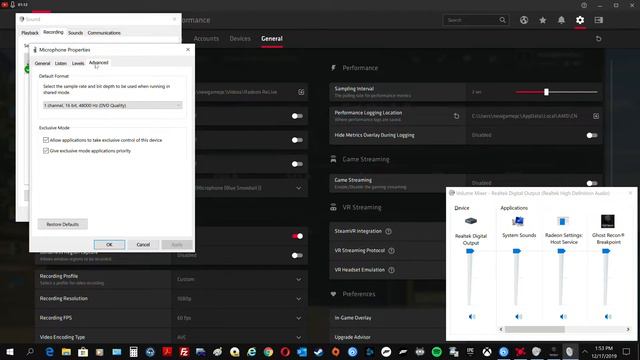This screenshot has height=360, width=640.
Task: Open the Xbox app from the taskbar
Action: (x=487, y=352)
